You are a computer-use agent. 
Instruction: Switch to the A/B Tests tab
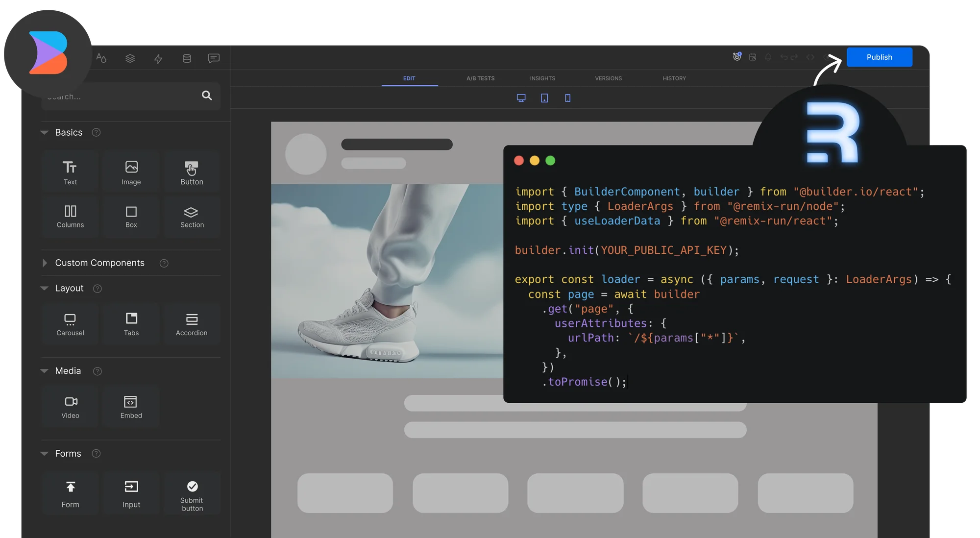480,78
